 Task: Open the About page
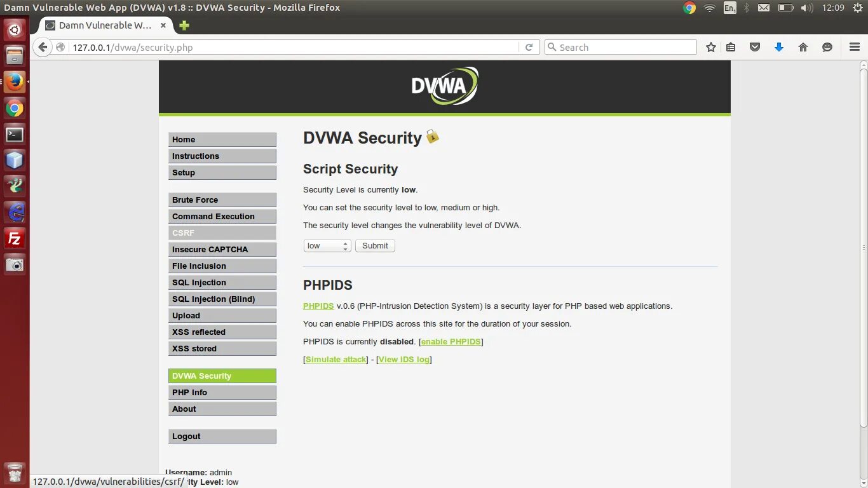(222, 409)
